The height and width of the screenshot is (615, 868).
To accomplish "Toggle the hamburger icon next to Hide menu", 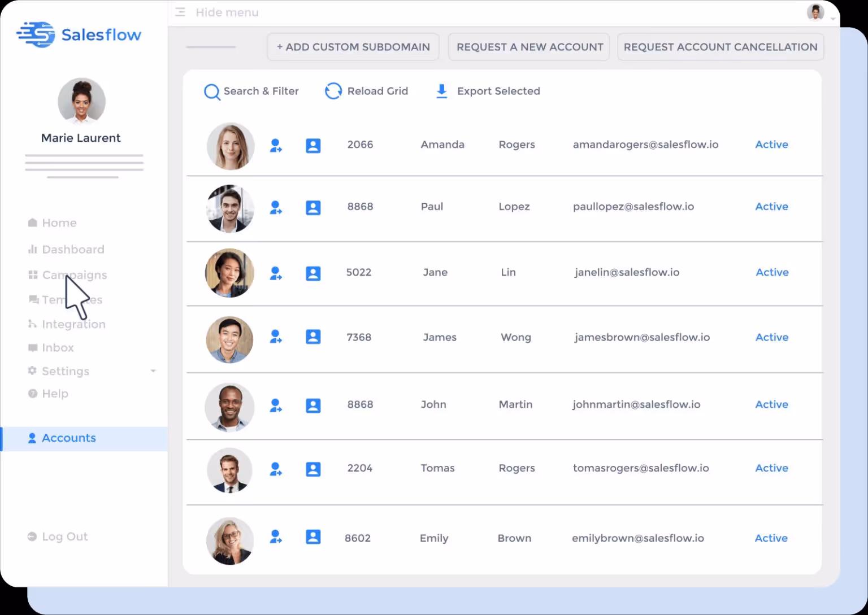I will tap(180, 11).
